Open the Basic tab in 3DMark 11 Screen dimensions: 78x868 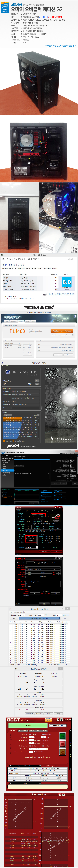pyautogui.click(x=7, y=321)
